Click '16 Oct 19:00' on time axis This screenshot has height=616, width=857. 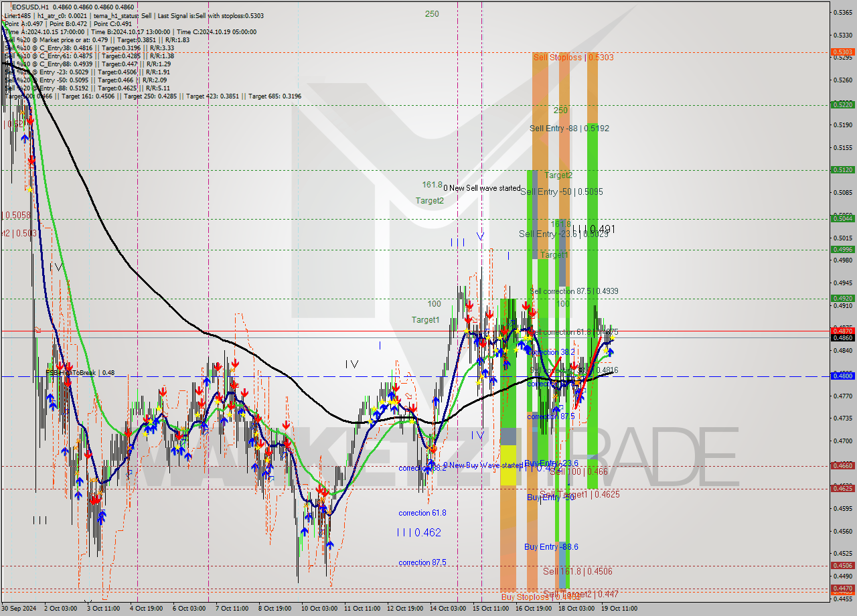coord(534,609)
